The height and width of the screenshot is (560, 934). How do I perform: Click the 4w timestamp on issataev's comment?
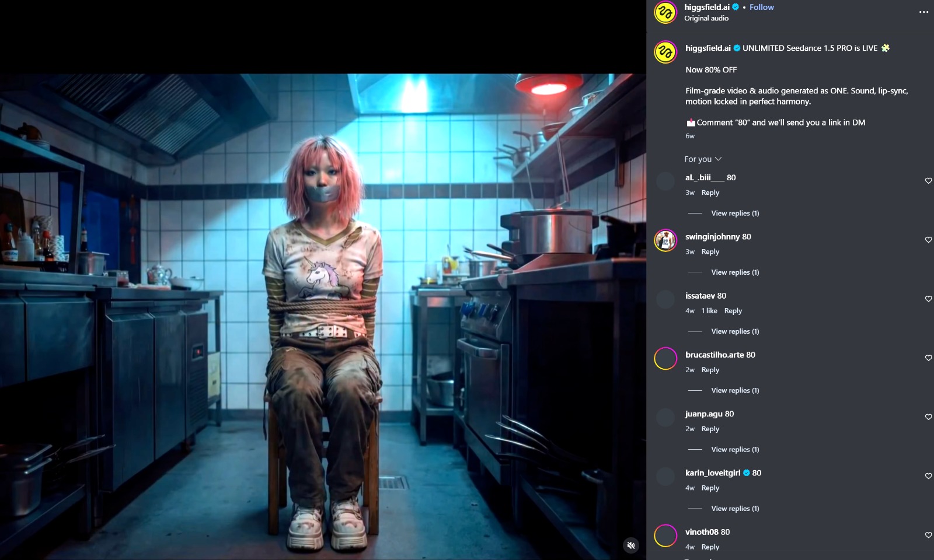(x=690, y=311)
